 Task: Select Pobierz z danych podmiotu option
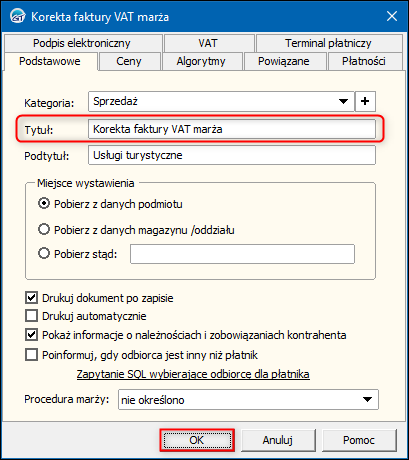[x=44, y=203]
